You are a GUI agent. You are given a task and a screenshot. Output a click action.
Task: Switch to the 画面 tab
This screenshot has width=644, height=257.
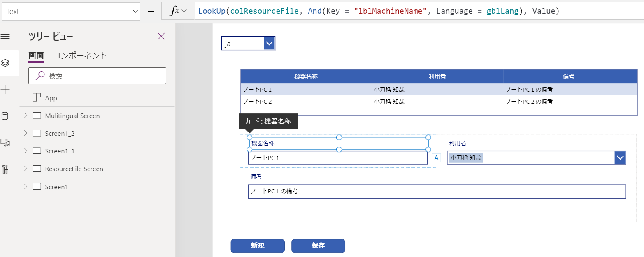coord(36,56)
